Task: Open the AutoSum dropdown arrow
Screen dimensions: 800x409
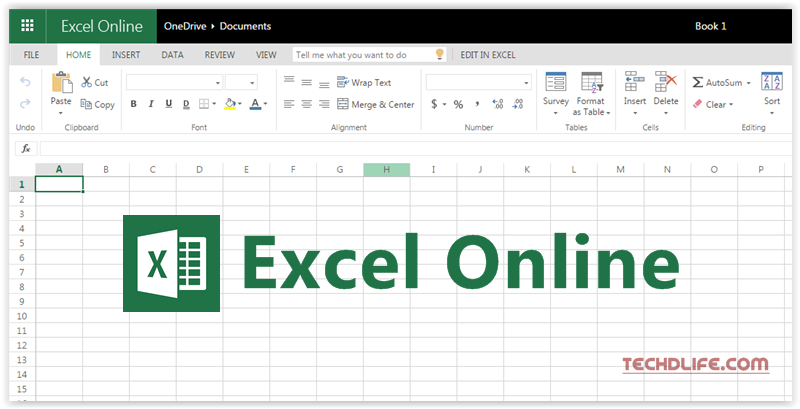Action: pos(748,83)
